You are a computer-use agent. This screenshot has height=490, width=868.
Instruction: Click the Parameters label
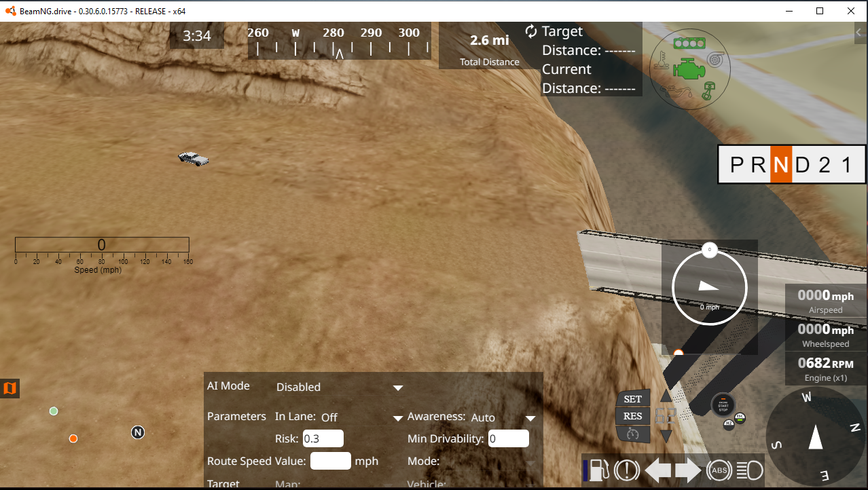tap(236, 416)
